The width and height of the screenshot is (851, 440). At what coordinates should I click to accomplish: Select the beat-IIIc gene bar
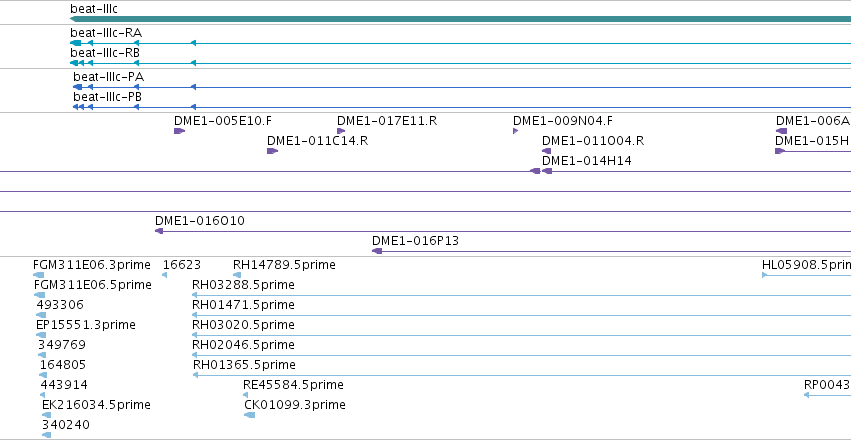coord(460,19)
